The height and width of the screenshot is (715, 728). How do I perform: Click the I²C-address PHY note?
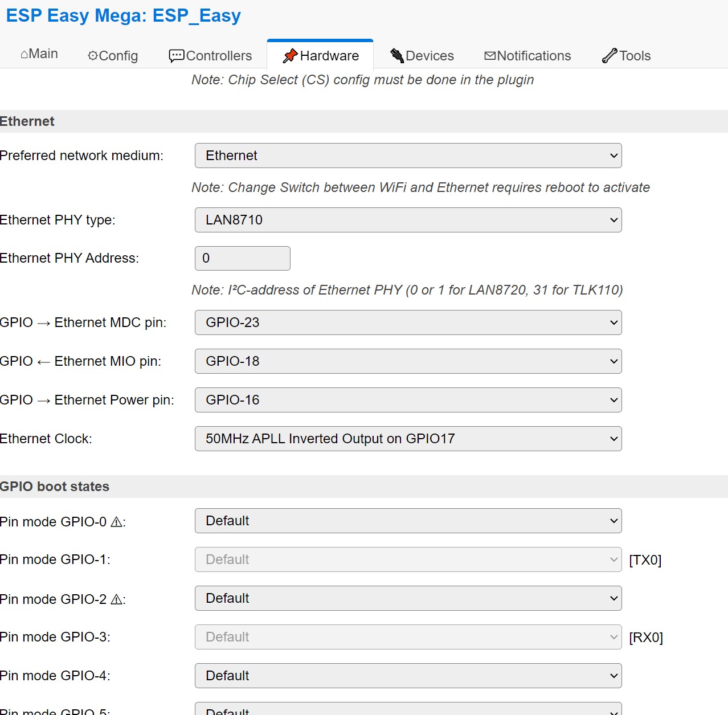pyautogui.click(x=407, y=290)
